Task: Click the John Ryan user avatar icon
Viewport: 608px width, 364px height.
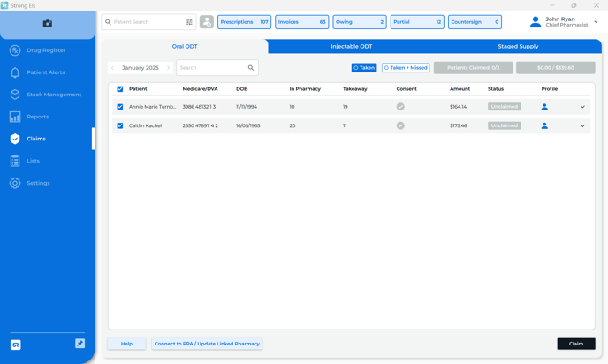Action: click(536, 22)
